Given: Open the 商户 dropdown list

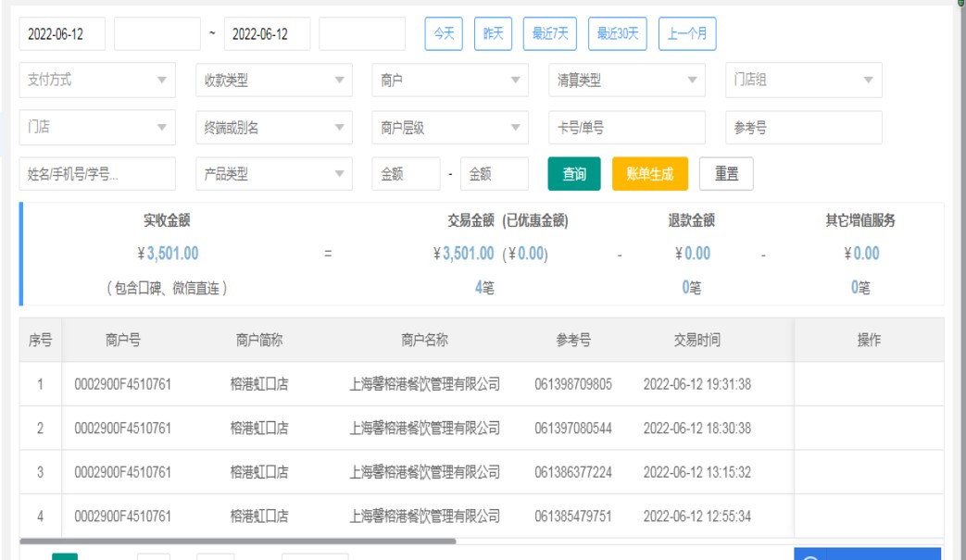Looking at the screenshot, I should click(450, 81).
